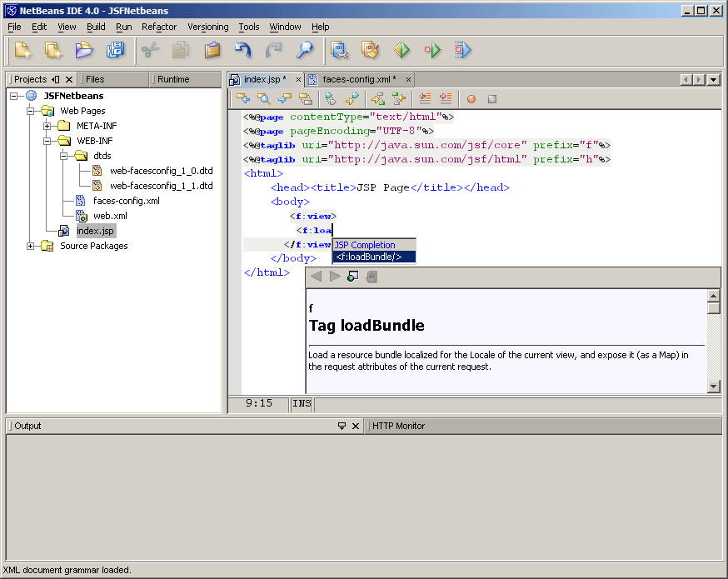This screenshot has width=728, height=579.
Task: Click the back arrow in documentation popup
Action: [x=317, y=276]
